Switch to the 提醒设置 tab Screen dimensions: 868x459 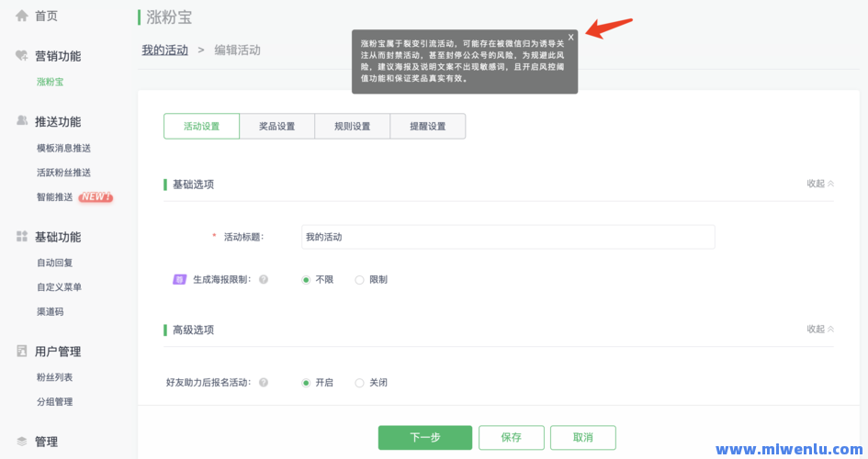click(x=427, y=126)
